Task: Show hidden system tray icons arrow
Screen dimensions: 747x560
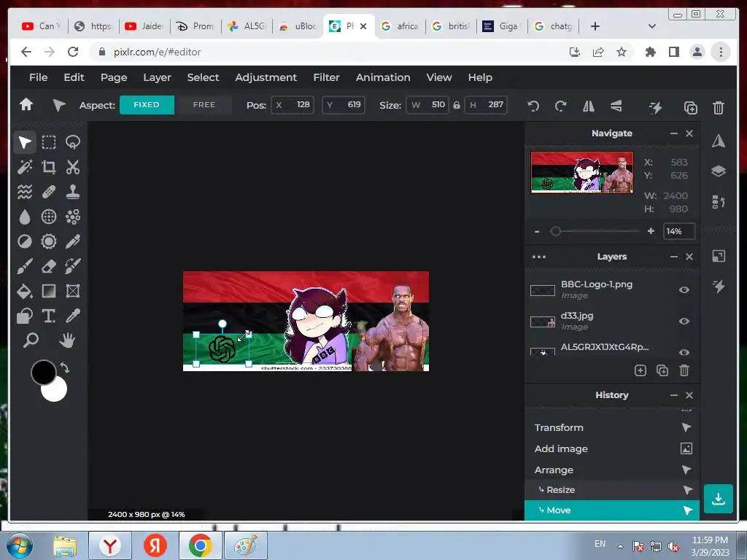Action: [x=620, y=545]
